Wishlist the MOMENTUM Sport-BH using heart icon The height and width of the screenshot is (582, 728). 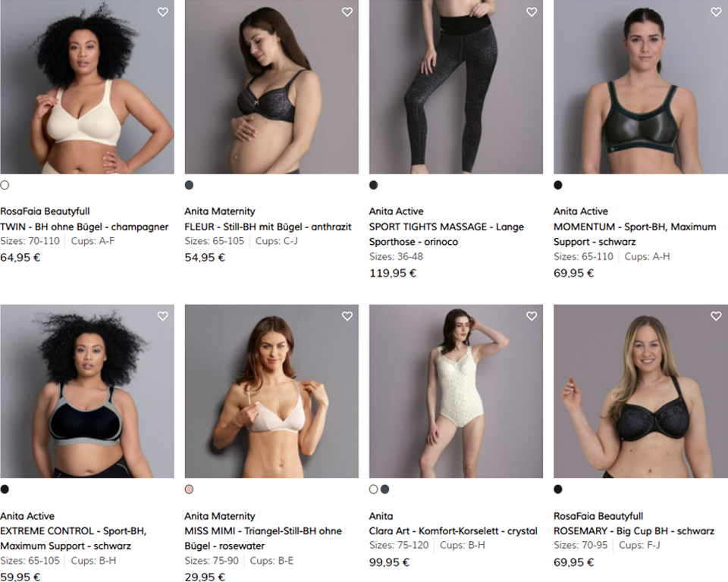click(x=716, y=12)
